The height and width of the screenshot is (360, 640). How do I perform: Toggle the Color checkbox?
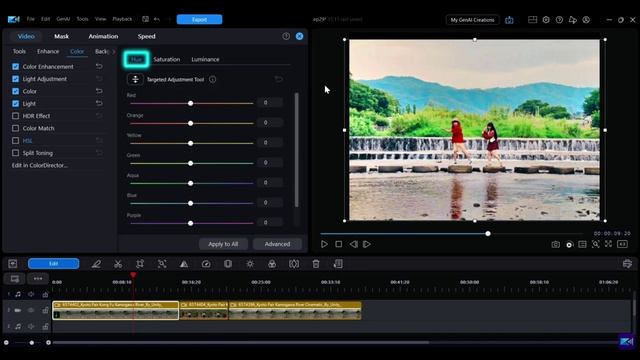[16, 91]
